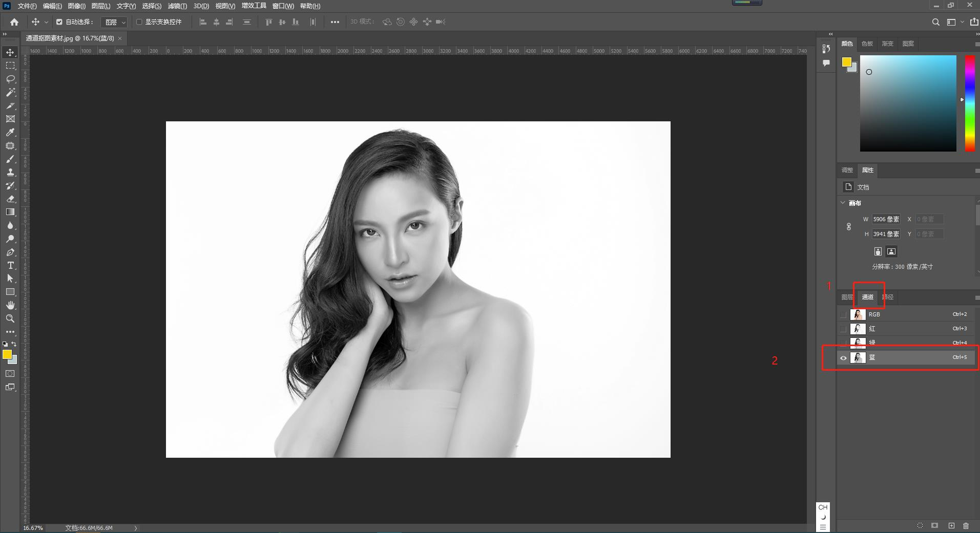Select the Eyedropper tool
The width and height of the screenshot is (980, 533).
tap(10, 133)
